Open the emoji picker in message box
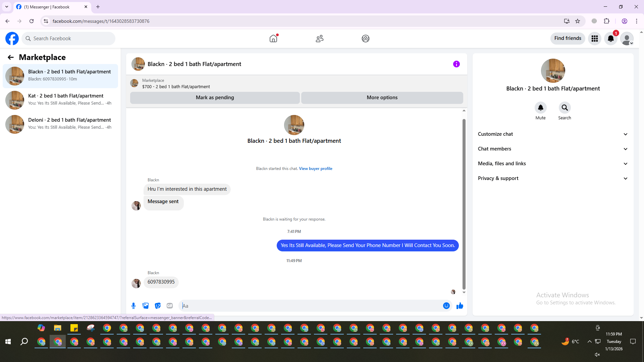Screen dimensions: 644x362 point(446,306)
